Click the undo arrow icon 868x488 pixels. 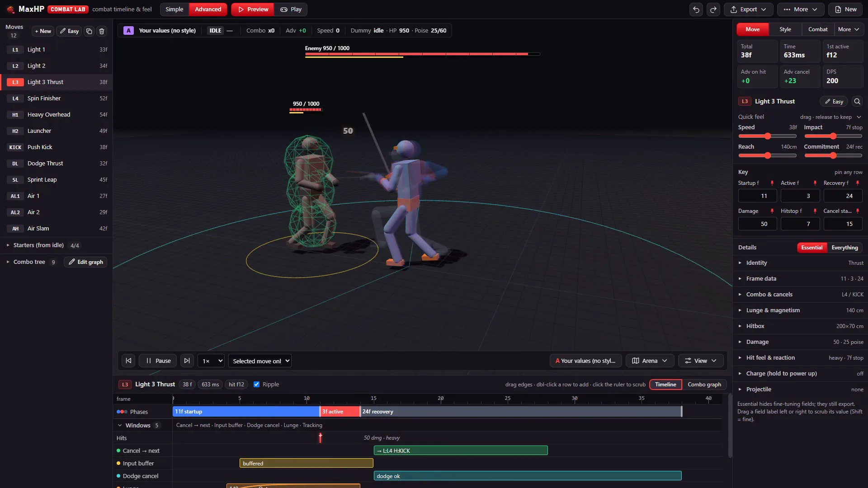click(x=696, y=9)
